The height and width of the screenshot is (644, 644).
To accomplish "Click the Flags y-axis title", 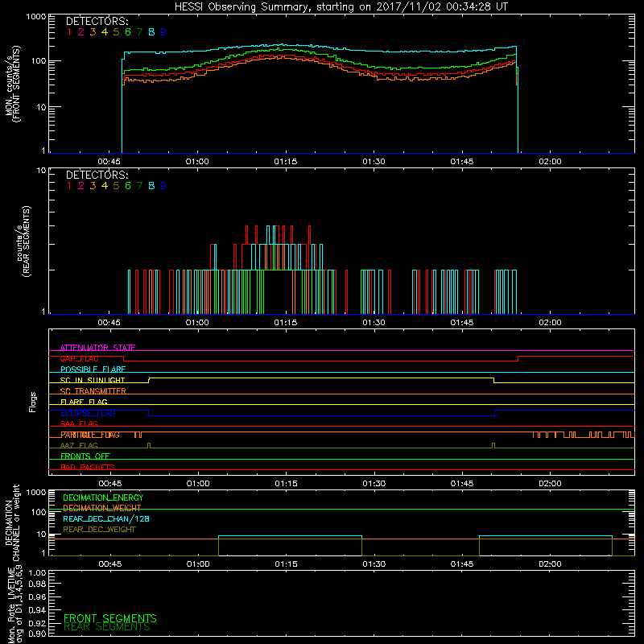I will (33, 402).
